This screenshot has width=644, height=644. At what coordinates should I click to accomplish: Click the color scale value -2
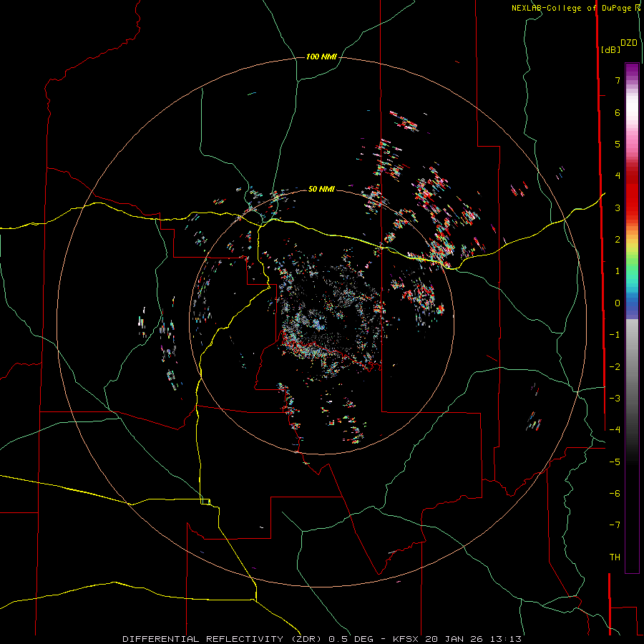(615, 367)
